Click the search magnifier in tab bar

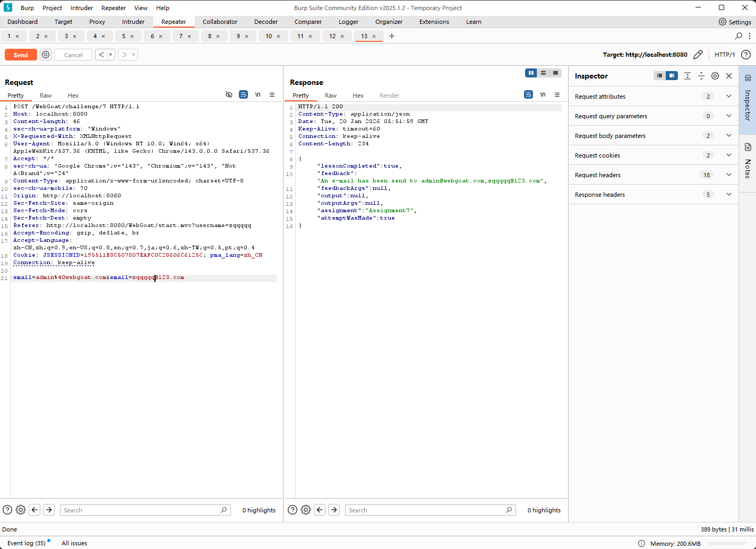click(x=738, y=36)
